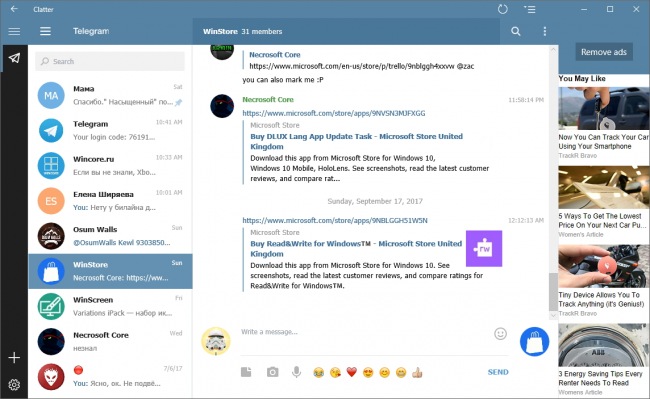
Task: Click the Remove ads button
Action: (604, 52)
